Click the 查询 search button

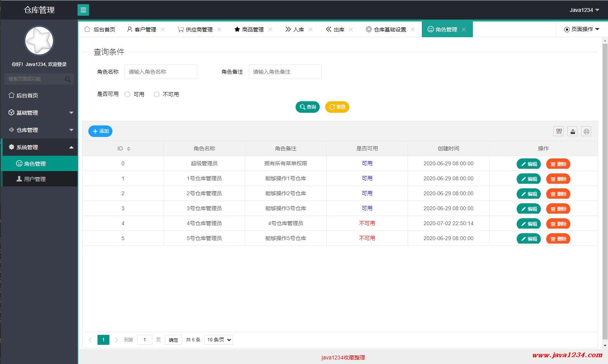(307, 107)
